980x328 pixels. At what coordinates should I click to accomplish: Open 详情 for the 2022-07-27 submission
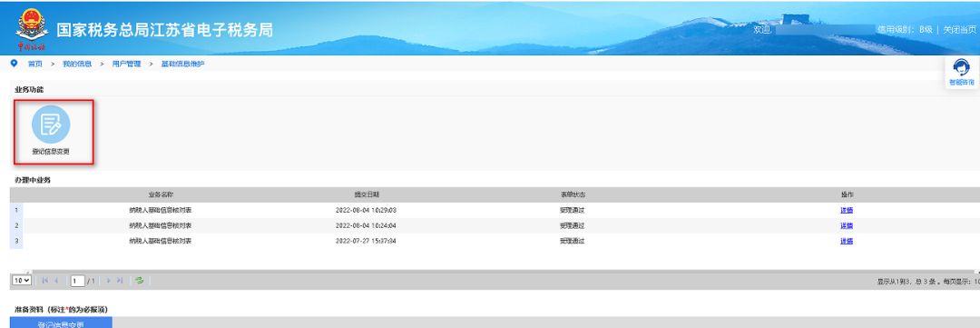point(847,241)
